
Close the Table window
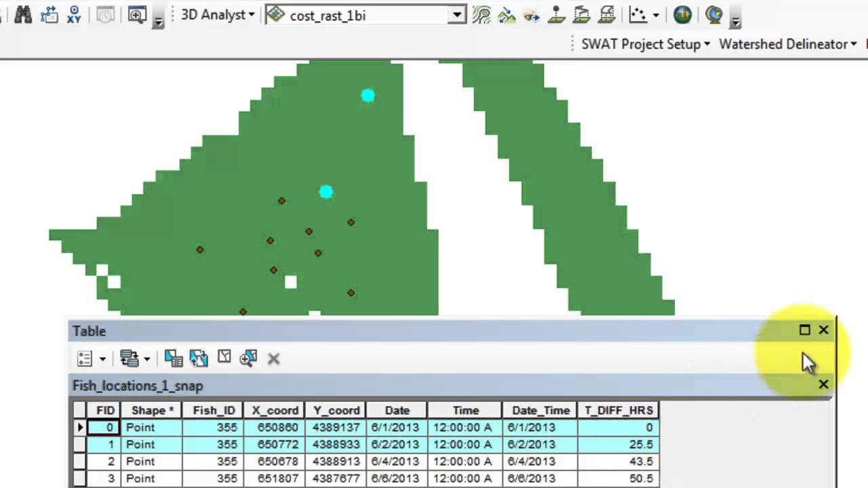(823, 330)
